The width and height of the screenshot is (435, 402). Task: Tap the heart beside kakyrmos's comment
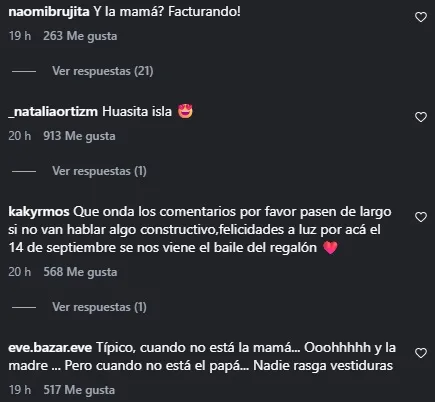[x=421, y=217]
